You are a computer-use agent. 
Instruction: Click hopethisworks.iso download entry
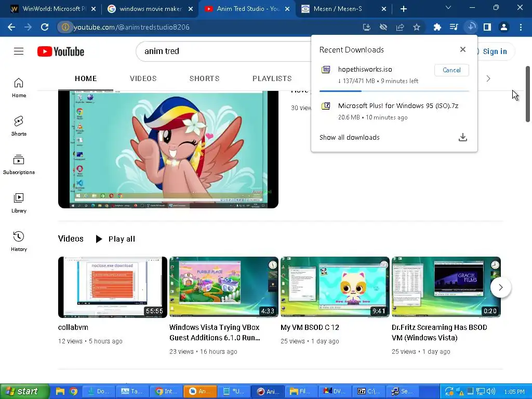click(x=365, y=69)
